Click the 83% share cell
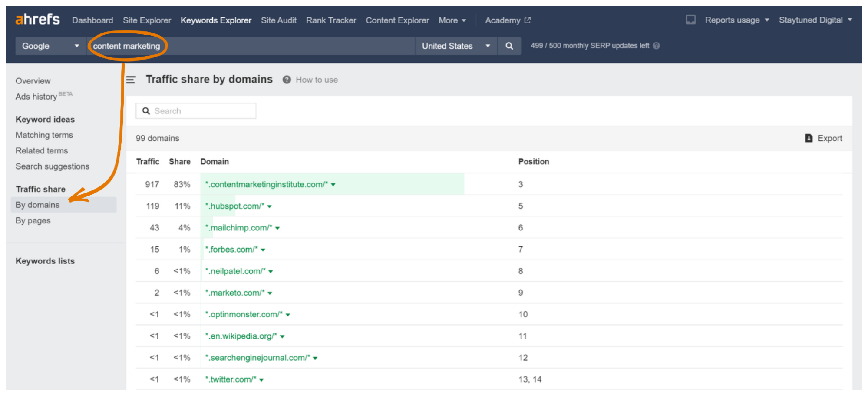Screen dimensions: 868x396 (x=182, y=184)
